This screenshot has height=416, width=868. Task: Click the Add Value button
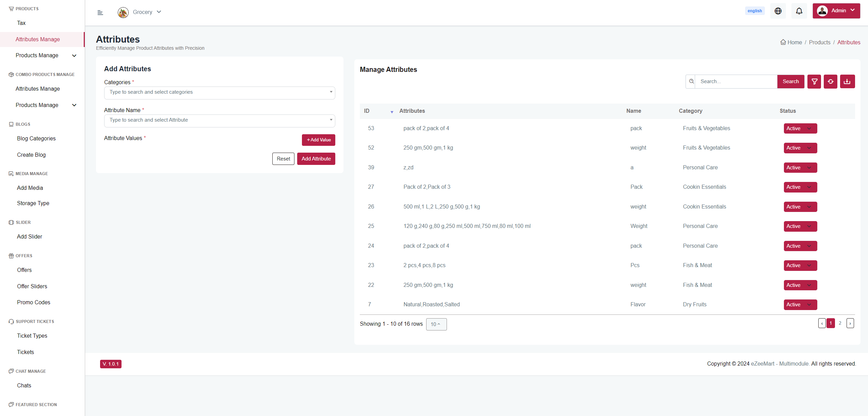pyautogui.click(x=318, y=140)
